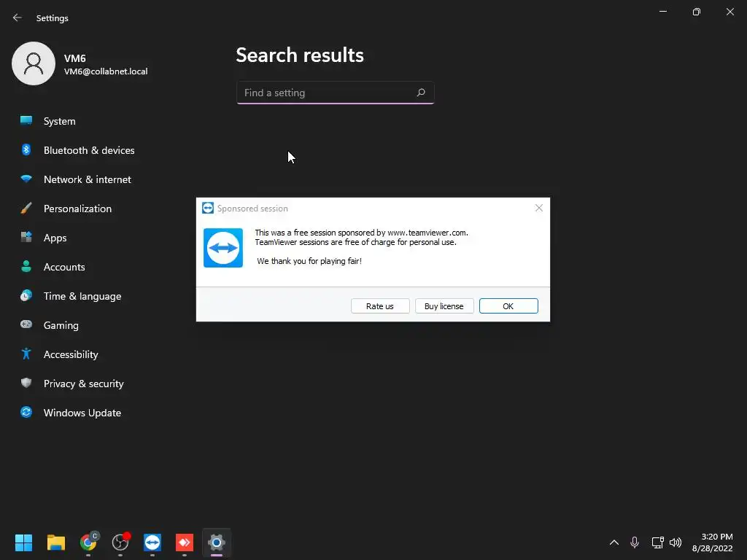Click the Buy license button
747x560 pixels.
pos(444,306)
